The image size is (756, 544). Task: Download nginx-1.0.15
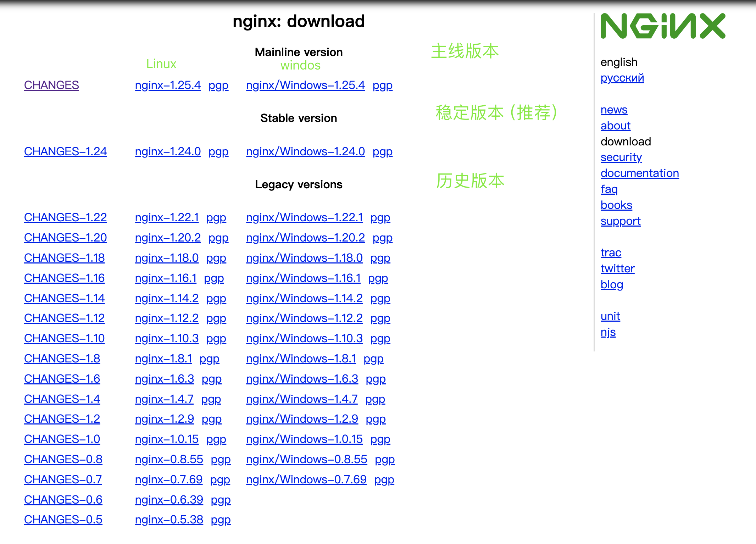(x=167, y=439)
